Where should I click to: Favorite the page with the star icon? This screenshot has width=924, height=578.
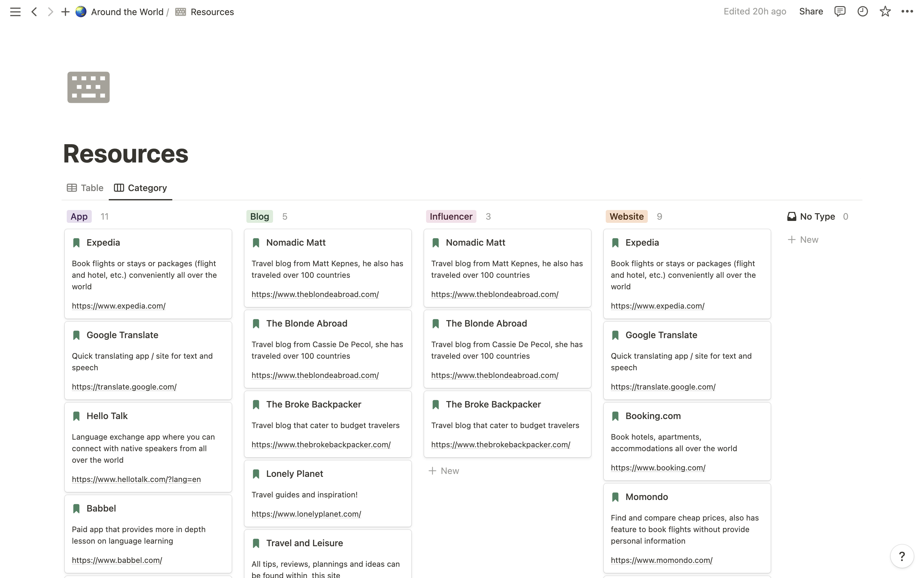(x=885, y=12)
